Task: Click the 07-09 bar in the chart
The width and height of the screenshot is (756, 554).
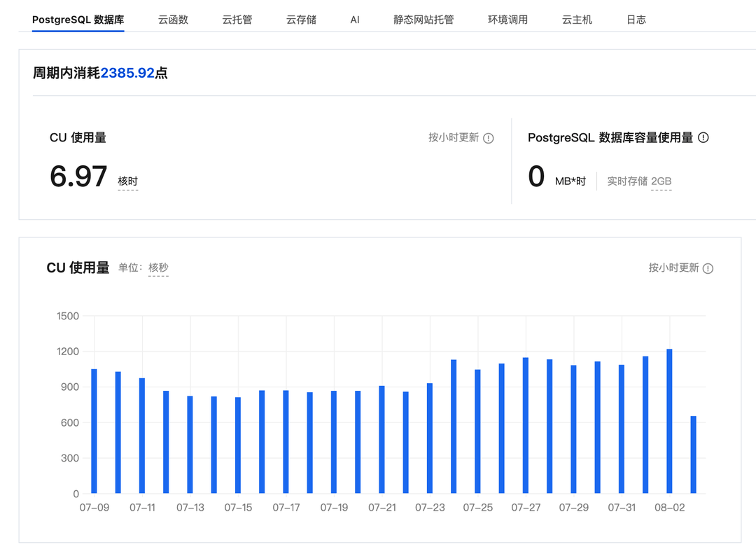Action: point(94,431)
